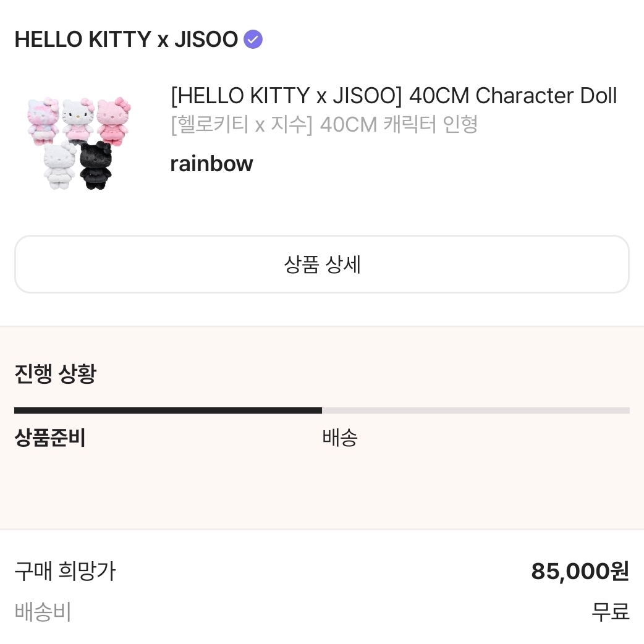Screen dimensions: 644x644
Task: Click the 배송비 shipping fee label
Action: 43,612
